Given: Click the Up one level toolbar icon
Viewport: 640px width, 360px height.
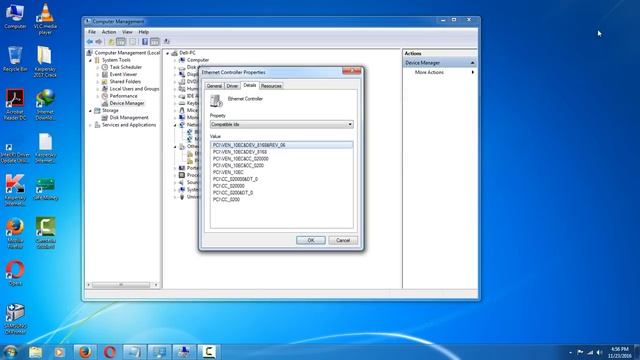Looking at the screenshot, I should point(111,42).
